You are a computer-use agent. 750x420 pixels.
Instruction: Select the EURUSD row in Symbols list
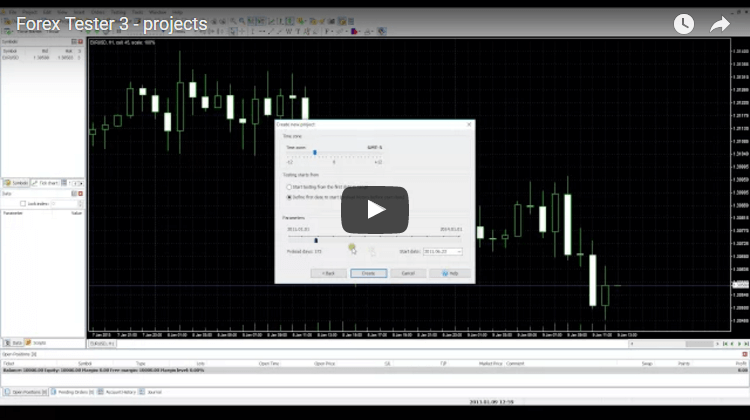tap(42, 58)
